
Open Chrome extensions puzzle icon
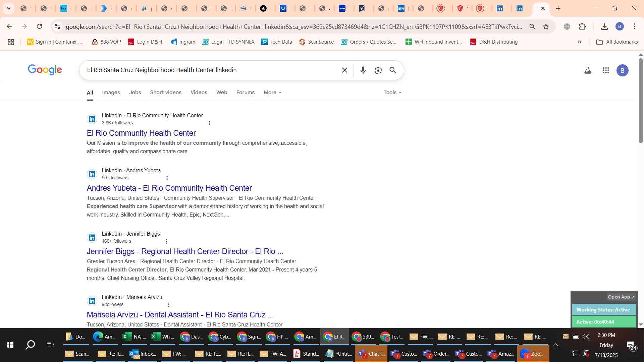tap(583, 26)
